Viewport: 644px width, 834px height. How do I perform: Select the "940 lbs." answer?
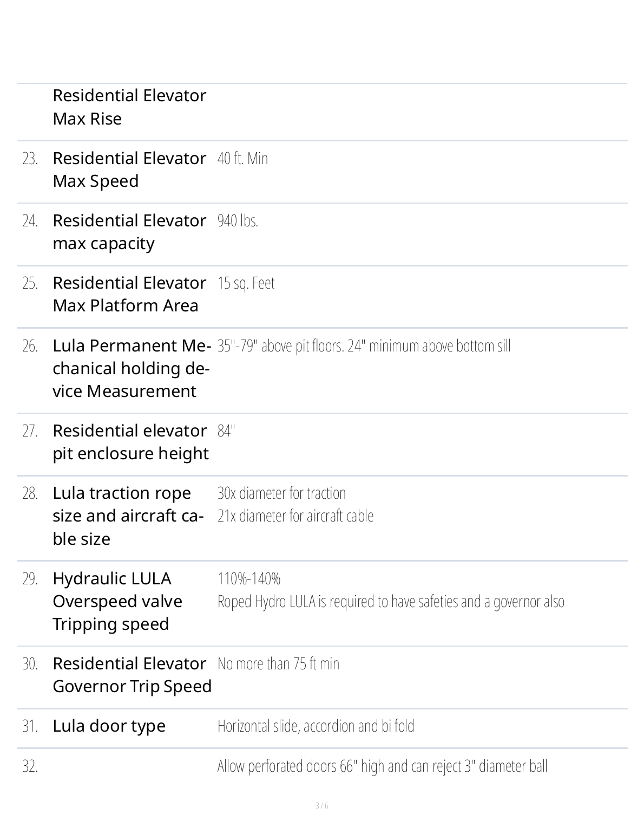pos(238,221)
